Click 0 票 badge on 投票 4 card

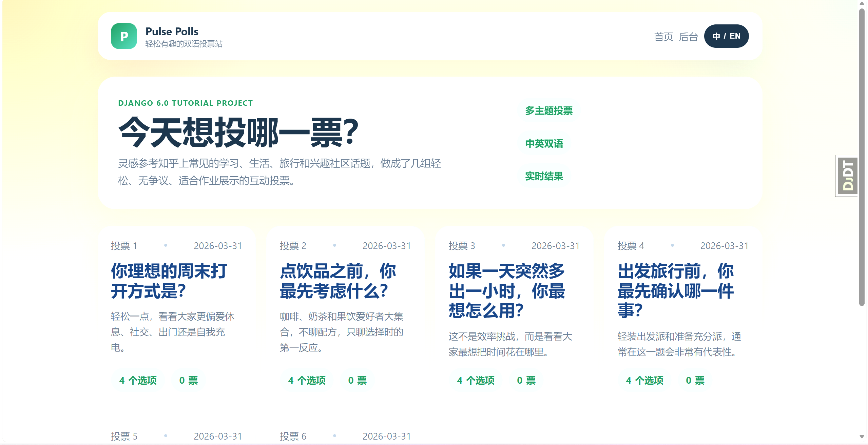coord(695,380)
